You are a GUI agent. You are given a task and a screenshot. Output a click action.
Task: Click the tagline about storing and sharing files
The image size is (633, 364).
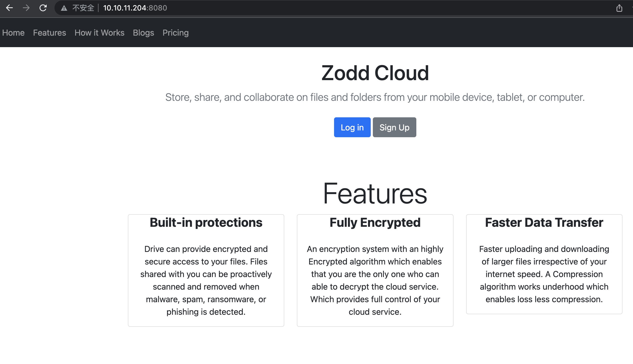point(375,97)
